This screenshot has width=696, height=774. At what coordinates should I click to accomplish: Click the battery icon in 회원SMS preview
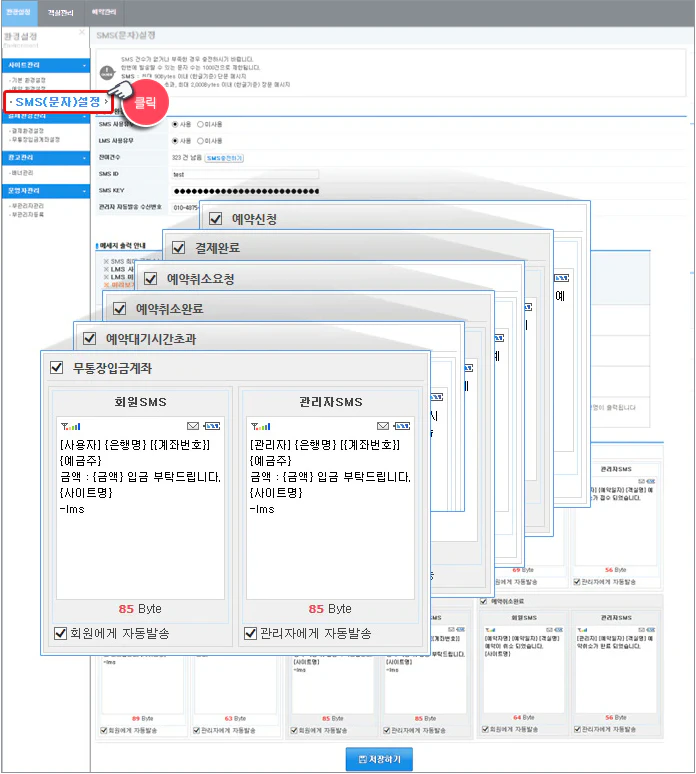click(x=212, y=426)
